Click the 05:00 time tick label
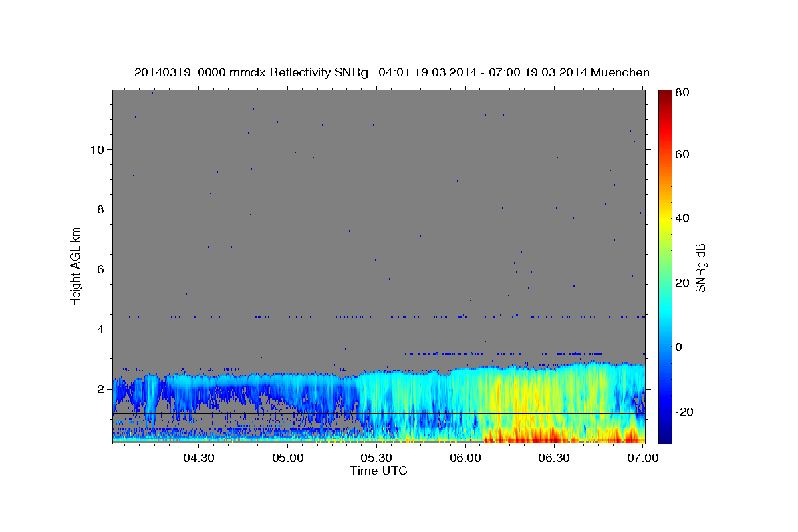 [x=289, y=458]
